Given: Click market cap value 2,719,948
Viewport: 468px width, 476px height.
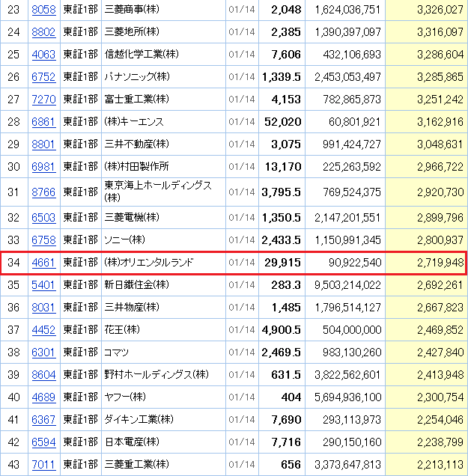Looking at the screenshot, I should click(x=440, y=263).
